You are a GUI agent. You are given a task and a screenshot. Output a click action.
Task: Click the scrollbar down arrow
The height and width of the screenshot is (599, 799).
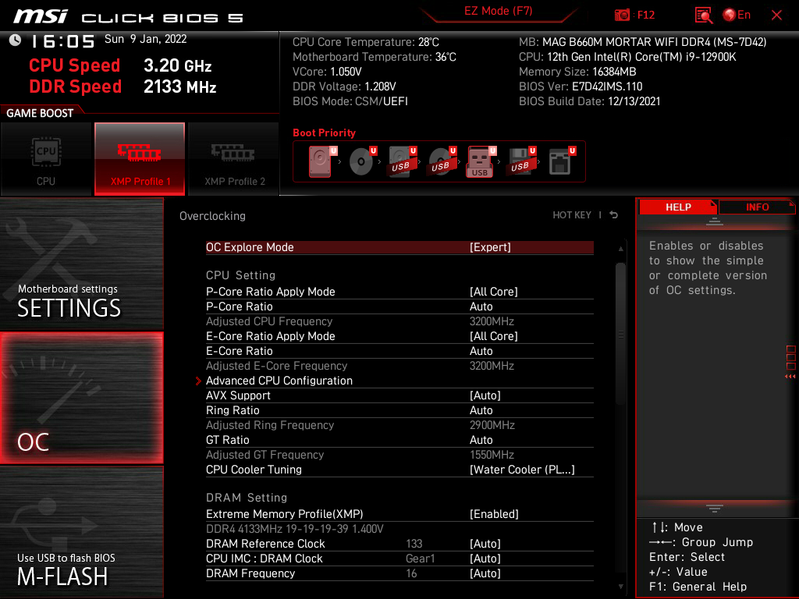pos(621,586)
